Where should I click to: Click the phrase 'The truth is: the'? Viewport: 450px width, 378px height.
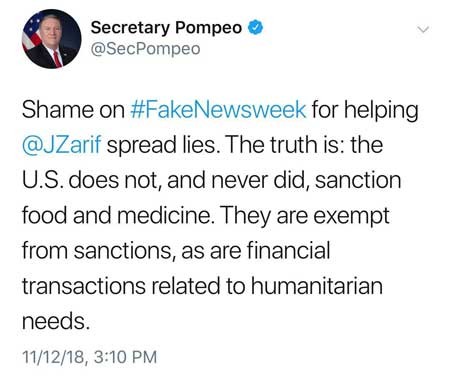(x=304, y=145)
